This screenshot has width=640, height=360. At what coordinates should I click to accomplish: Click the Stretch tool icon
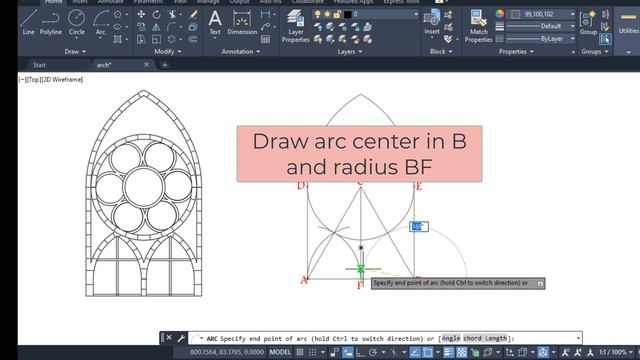point(141,40)
